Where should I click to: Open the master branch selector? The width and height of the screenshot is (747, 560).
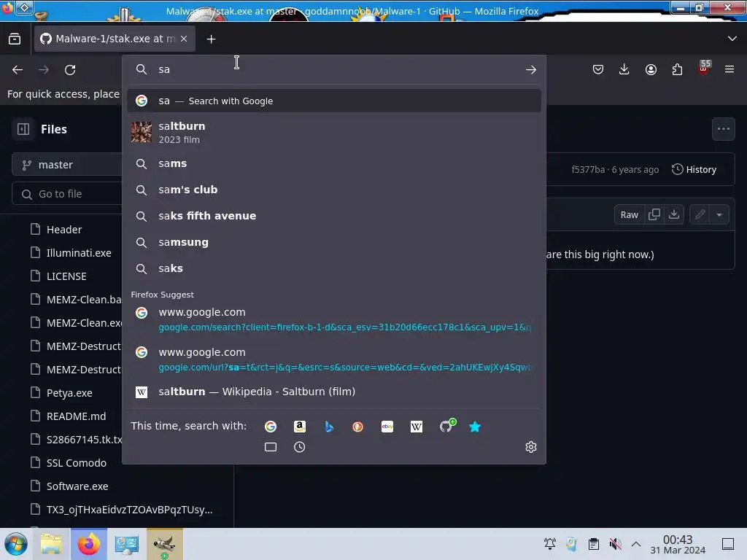66,165
